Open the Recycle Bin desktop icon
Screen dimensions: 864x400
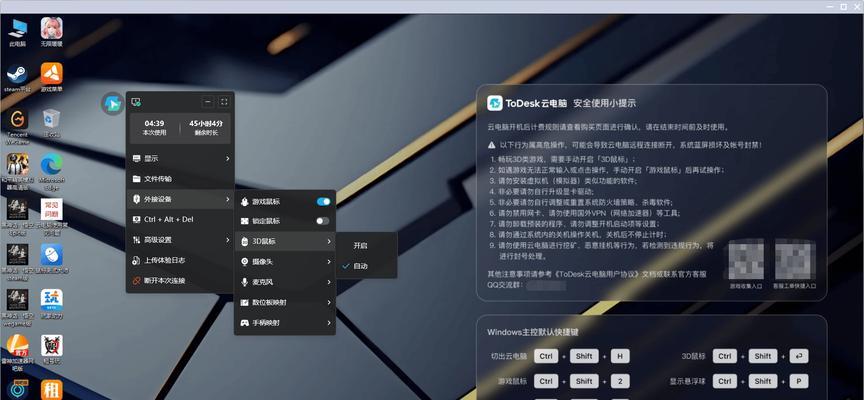[51, 123]
